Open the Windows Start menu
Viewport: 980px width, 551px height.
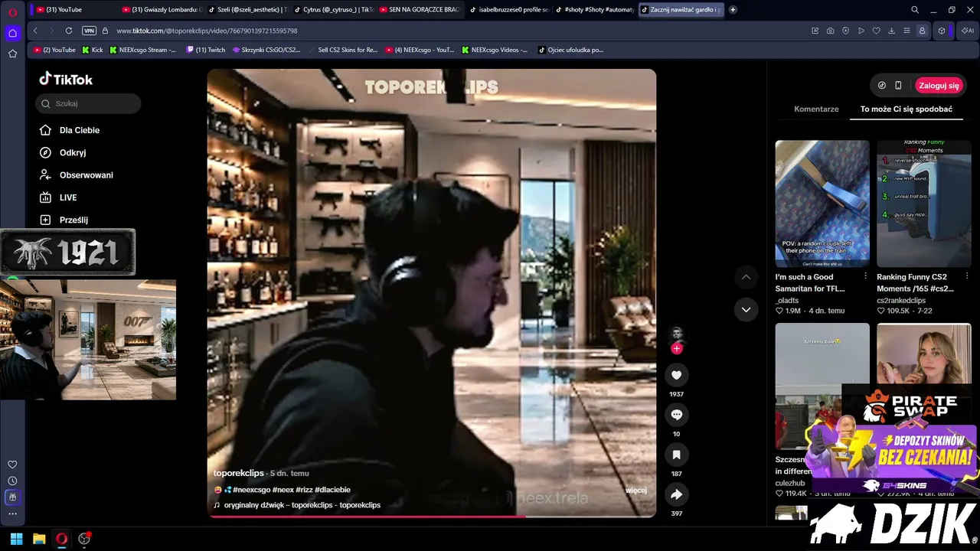click(16, 539)
